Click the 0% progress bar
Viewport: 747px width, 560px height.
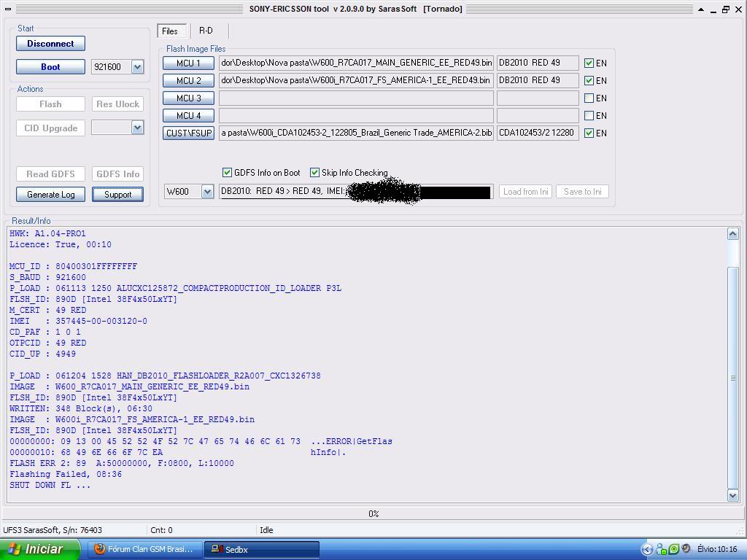pyautogui.click(x=373, y=514)
